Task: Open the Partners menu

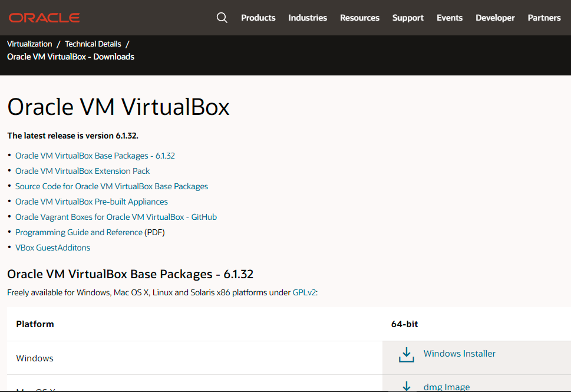Action: click(544, 18)
